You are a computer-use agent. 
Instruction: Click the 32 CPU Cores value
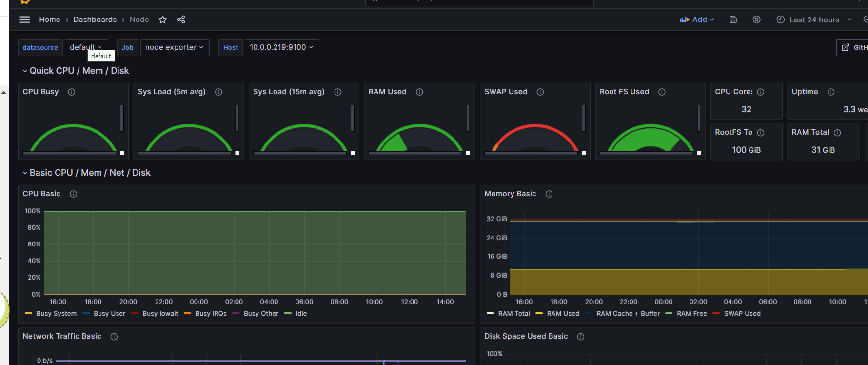747,109
